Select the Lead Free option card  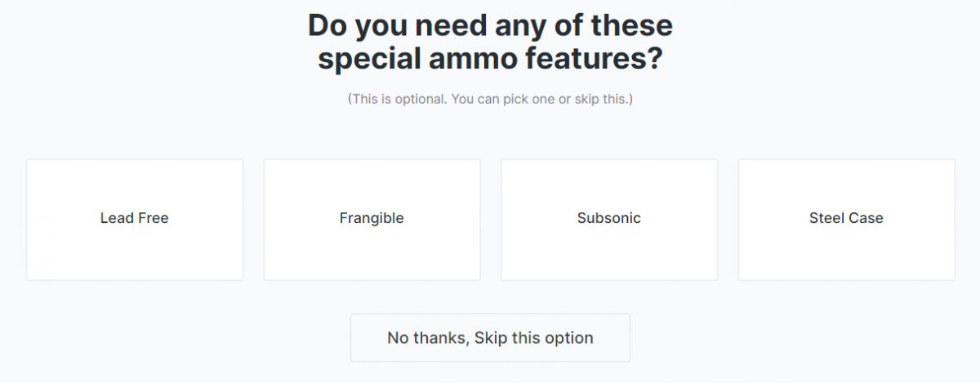coord(135,219)
